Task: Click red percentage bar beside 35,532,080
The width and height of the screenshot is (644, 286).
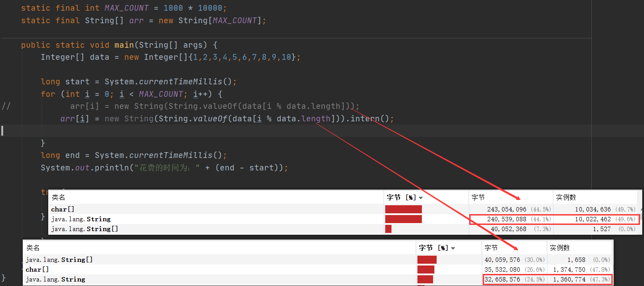Action: (x=426, y=269)
